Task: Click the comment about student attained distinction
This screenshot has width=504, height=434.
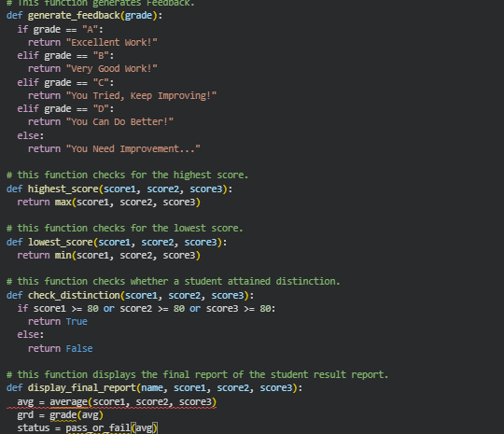Action: click(174, 281)
